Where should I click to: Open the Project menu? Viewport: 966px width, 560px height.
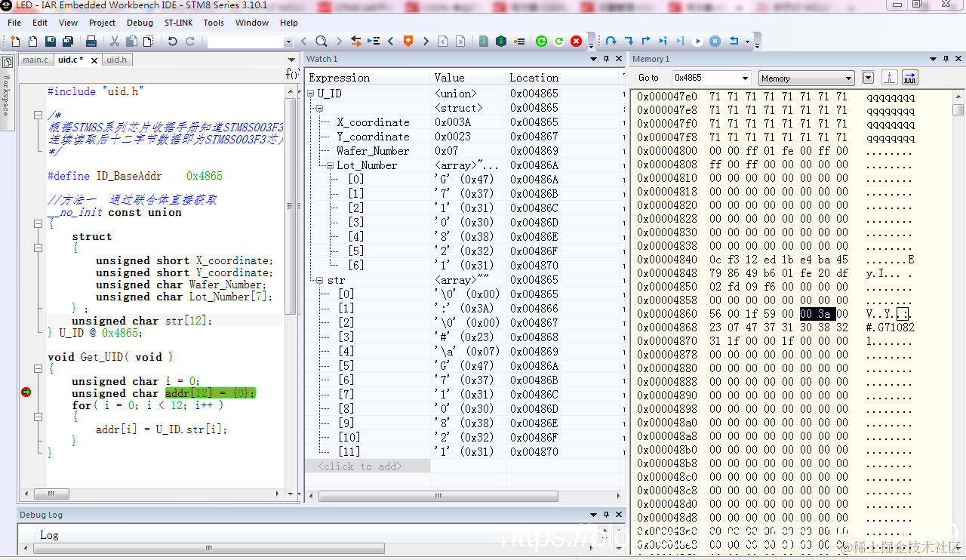tap(103, 23)
